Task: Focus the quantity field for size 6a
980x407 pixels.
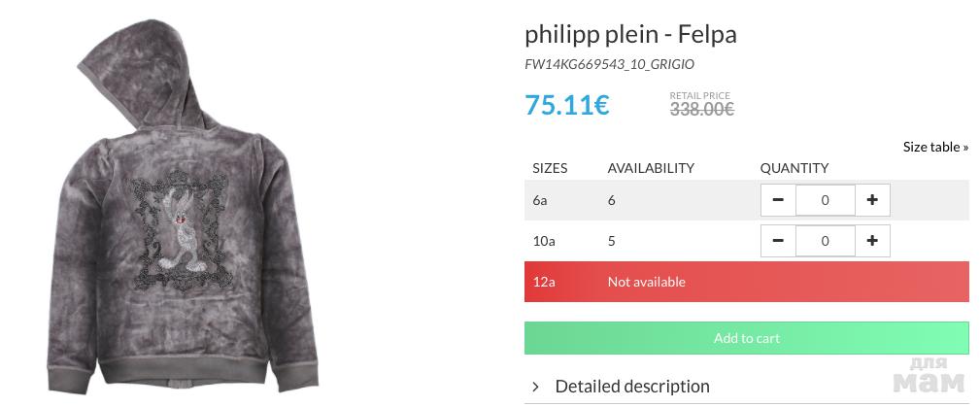Action: point(825,200)
